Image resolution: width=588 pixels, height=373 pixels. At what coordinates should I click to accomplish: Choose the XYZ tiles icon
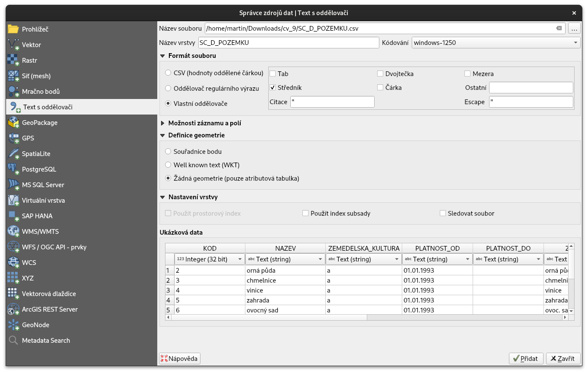(x=13, y=278)
